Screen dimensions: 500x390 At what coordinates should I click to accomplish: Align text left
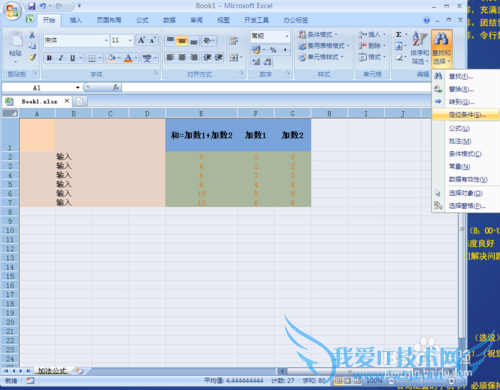tap(170, 57)
